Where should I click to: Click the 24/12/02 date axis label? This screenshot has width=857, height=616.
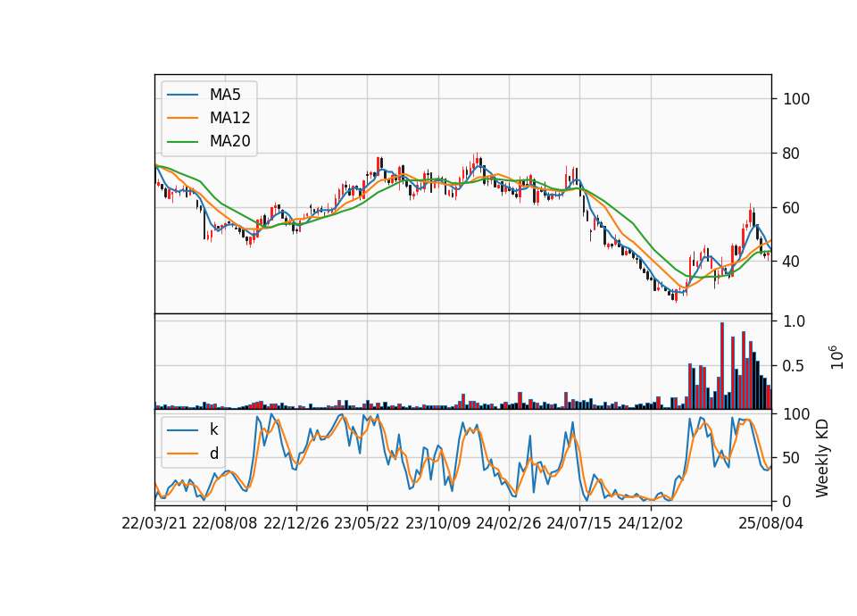[x=651, y=523]
